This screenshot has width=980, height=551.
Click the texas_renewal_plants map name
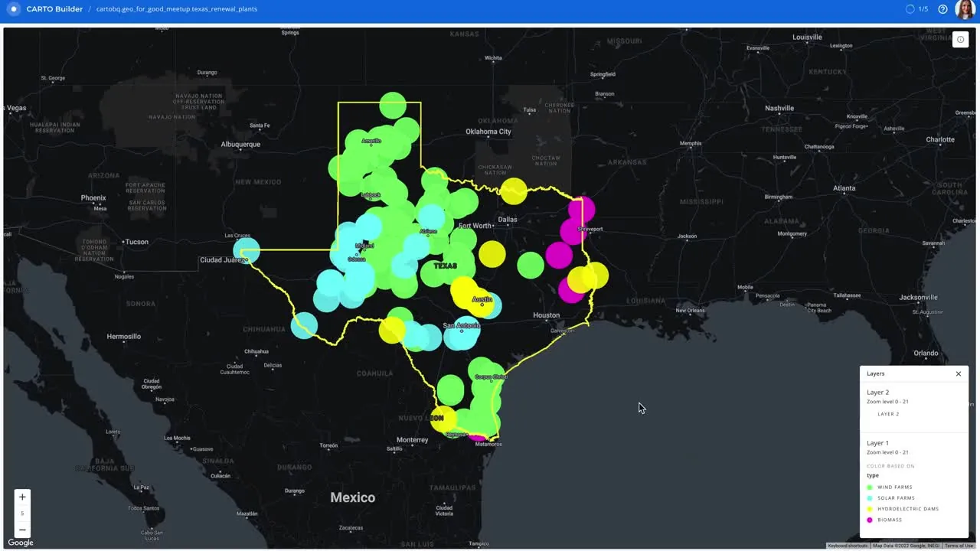pyautogui.click(x=177, y=9)
